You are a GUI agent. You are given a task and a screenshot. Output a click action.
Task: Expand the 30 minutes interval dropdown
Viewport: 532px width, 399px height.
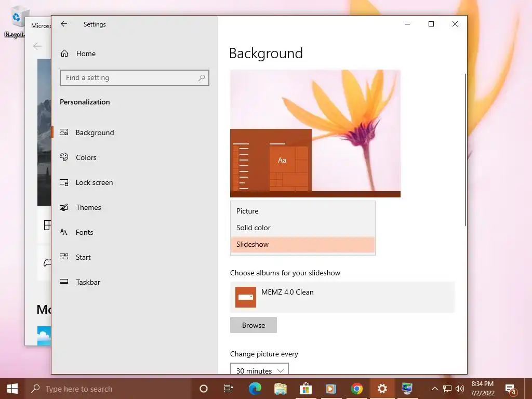pos(259,369)
